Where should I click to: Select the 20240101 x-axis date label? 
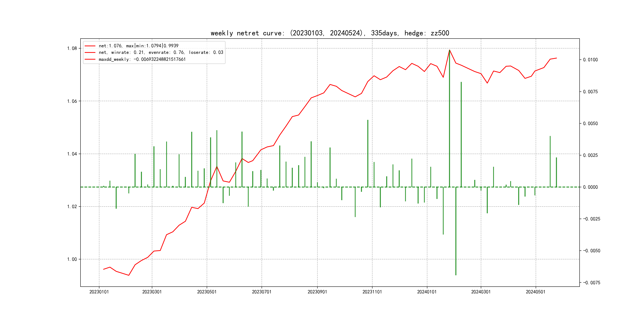pyautogui.click(x=427, y=292)
